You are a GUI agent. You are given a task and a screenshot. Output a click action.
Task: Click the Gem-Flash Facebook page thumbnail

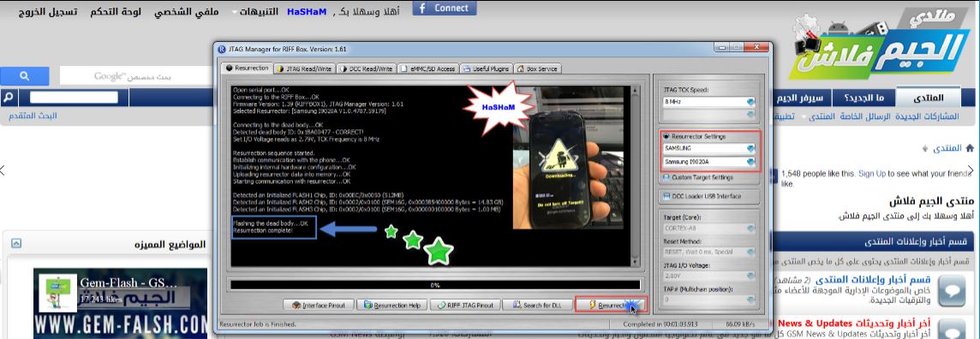coord(57,293)
